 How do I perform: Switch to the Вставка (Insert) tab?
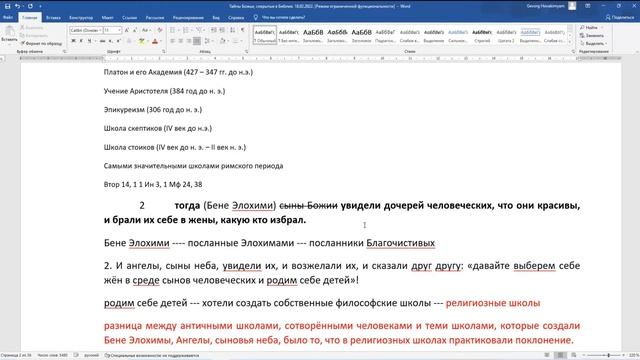[x=53, y=18]
